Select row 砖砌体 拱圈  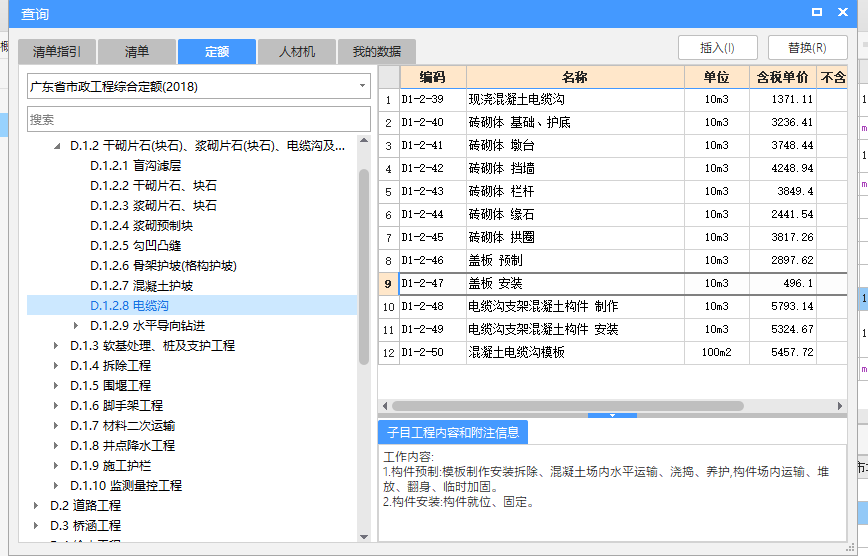tap(613, 238)
